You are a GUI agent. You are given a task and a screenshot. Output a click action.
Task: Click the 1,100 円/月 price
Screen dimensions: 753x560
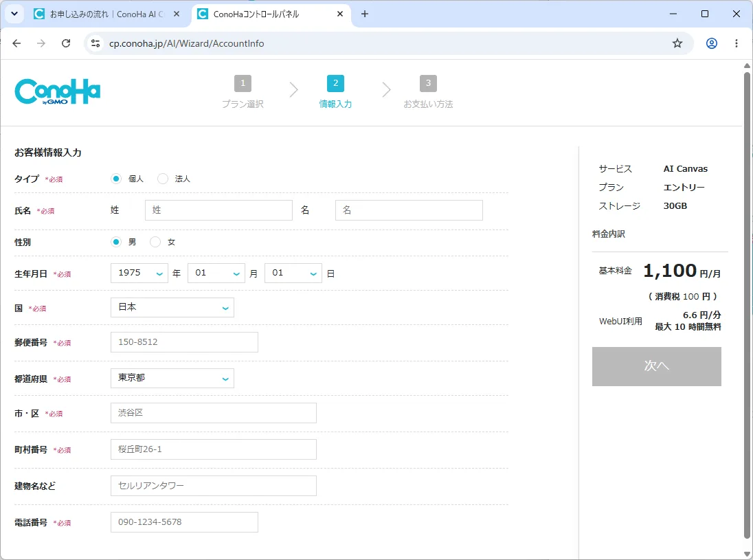[x=682, y=271]
